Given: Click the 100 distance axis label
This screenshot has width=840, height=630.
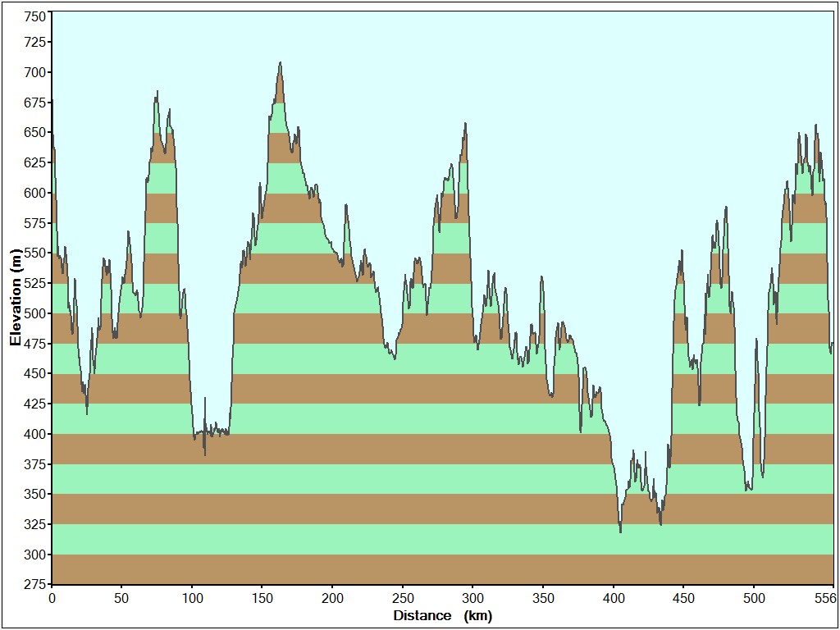Looking at the screenshot, I should tap(192, 598).
